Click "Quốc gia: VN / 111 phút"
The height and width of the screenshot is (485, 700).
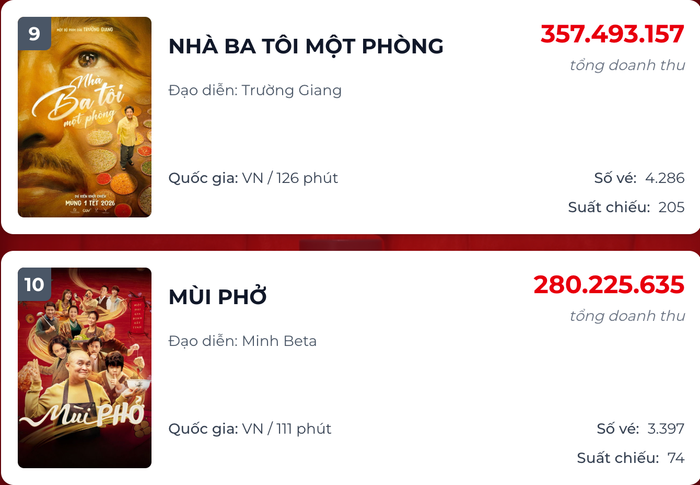click(x=250, y=429)
